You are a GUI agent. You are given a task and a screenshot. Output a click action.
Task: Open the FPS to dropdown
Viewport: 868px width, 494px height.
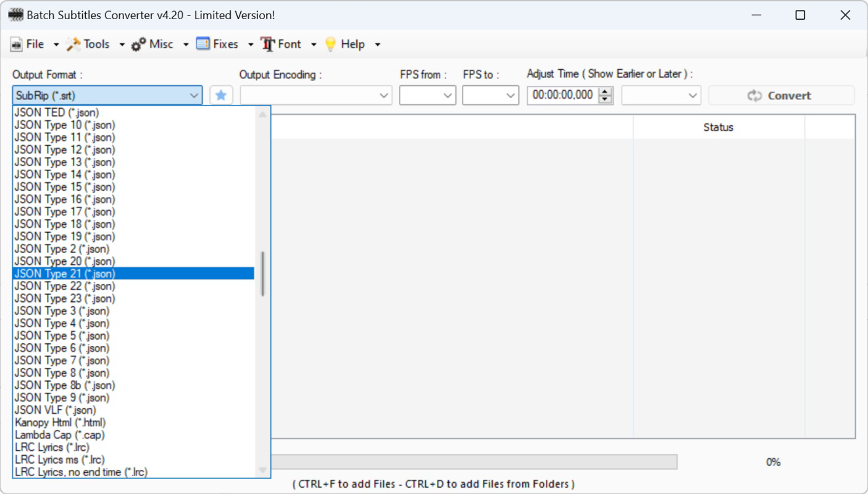(x=490, y=95)
